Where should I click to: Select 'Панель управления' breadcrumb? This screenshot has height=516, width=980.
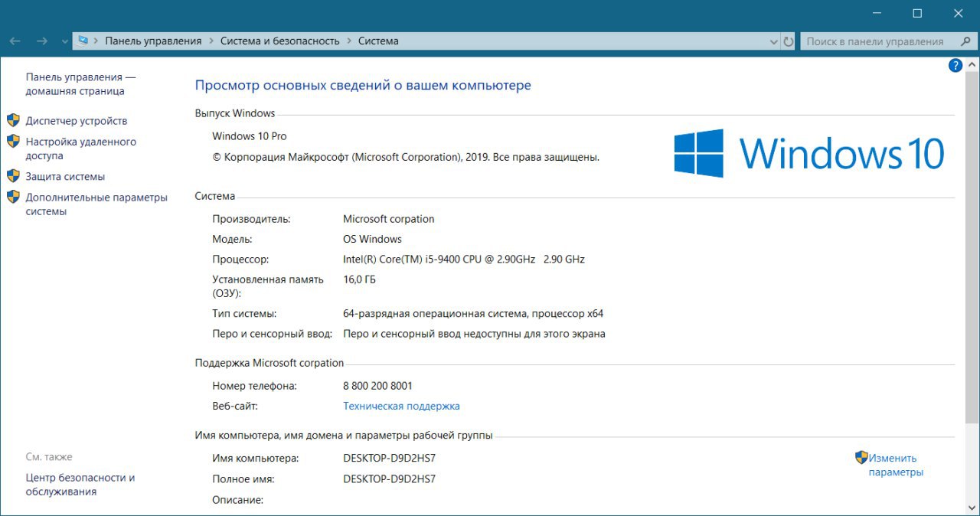(153, 41)
